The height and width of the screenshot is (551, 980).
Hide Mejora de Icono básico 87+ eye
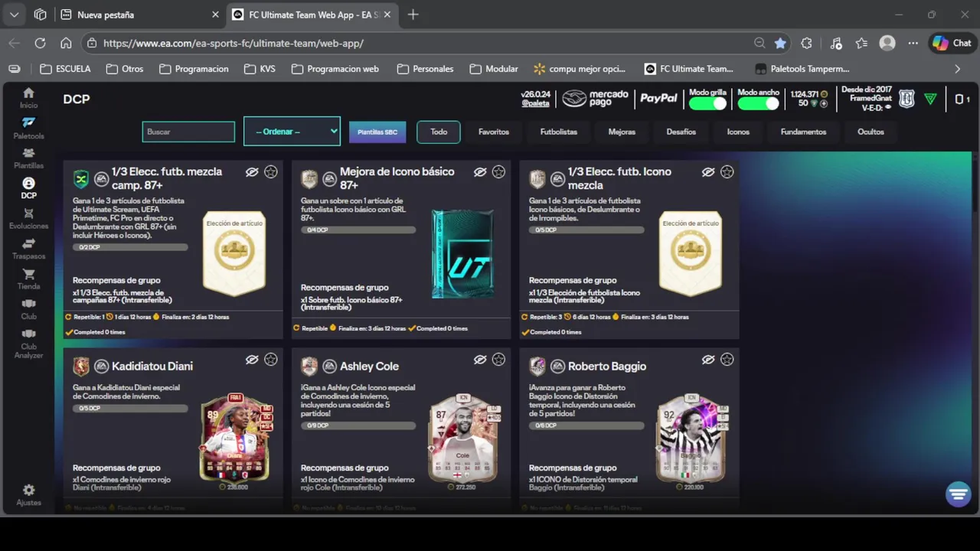(x=480, y=172)
